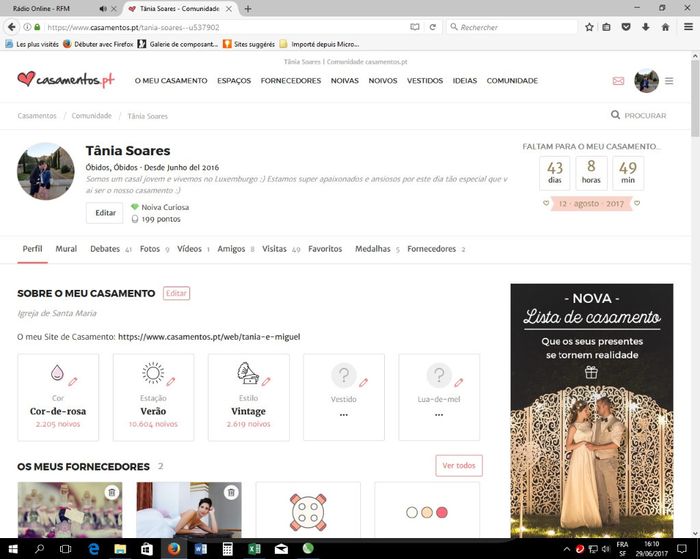This screenshot has width=700, height=559.
Task: Open the messages envelope icon in header
Action: [618, 81]
